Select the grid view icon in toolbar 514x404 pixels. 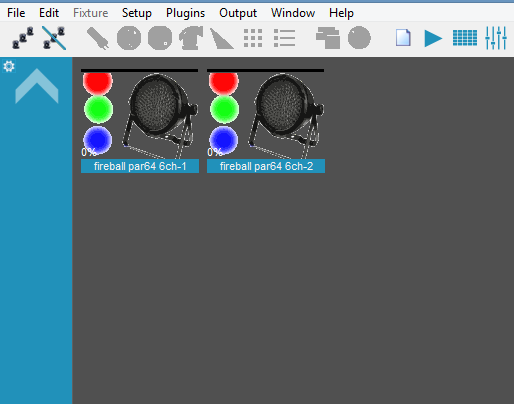[253, 38]
